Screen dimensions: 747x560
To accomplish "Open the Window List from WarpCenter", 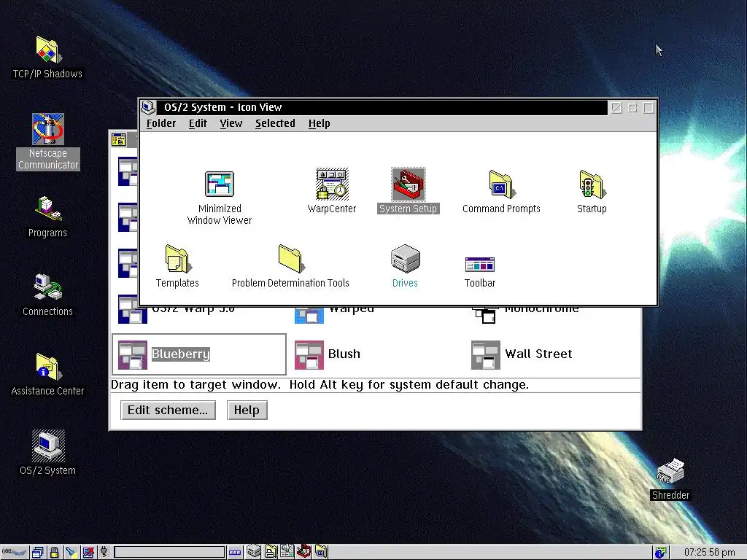I will pos(38,553).
